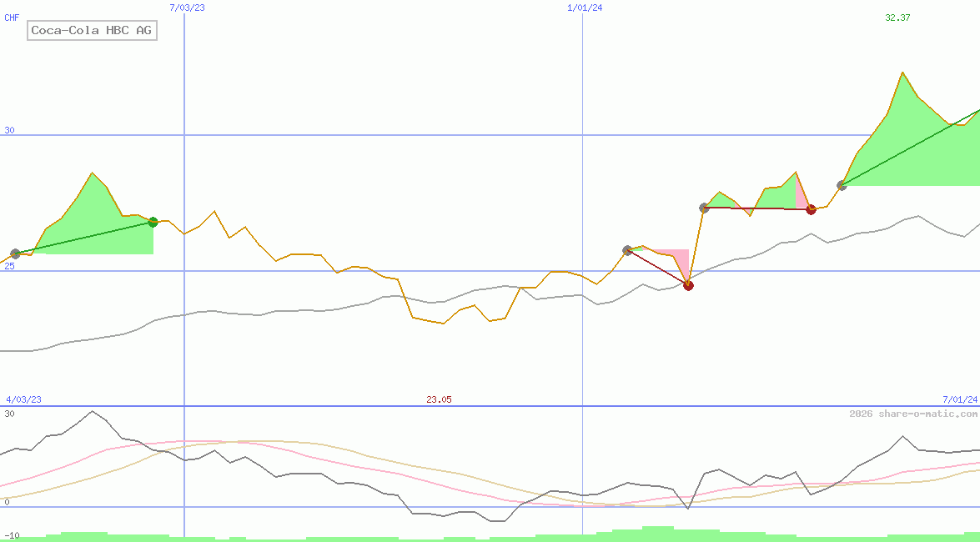
Task: Click the 30 price axis label
Action: click(10, 130)
